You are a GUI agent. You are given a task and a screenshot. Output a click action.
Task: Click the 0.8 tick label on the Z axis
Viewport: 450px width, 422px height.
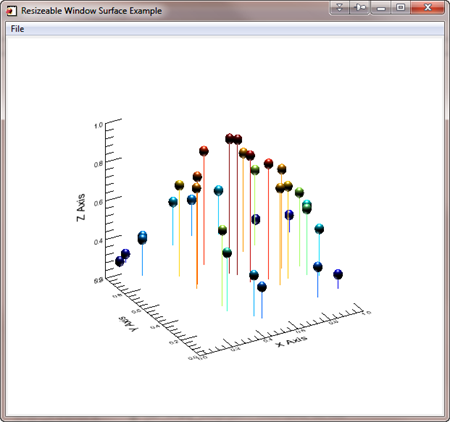tap(98, 164)
